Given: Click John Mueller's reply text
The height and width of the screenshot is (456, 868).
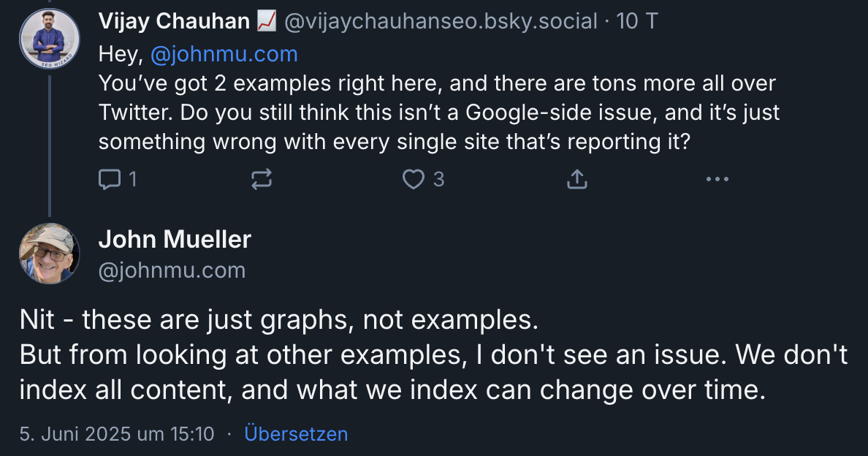Looking at the screenshot, I should (433, 354).
